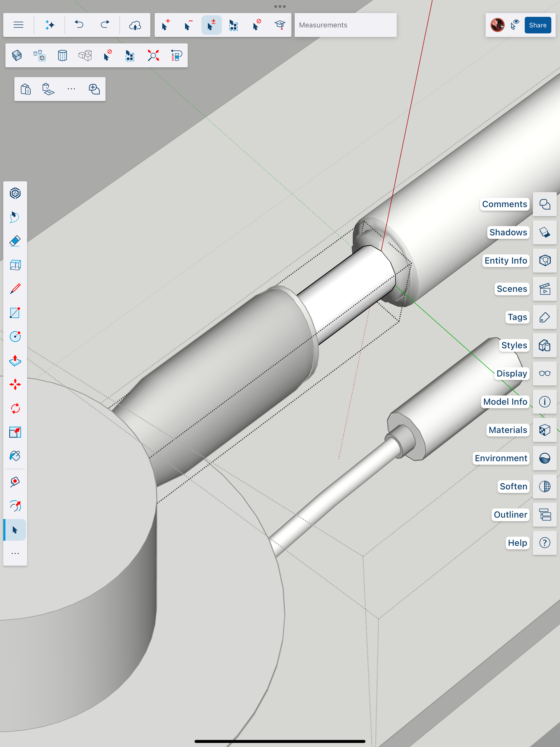Click the Zoom Extents icon
The image size is (560, 747).
click(153, 55)
